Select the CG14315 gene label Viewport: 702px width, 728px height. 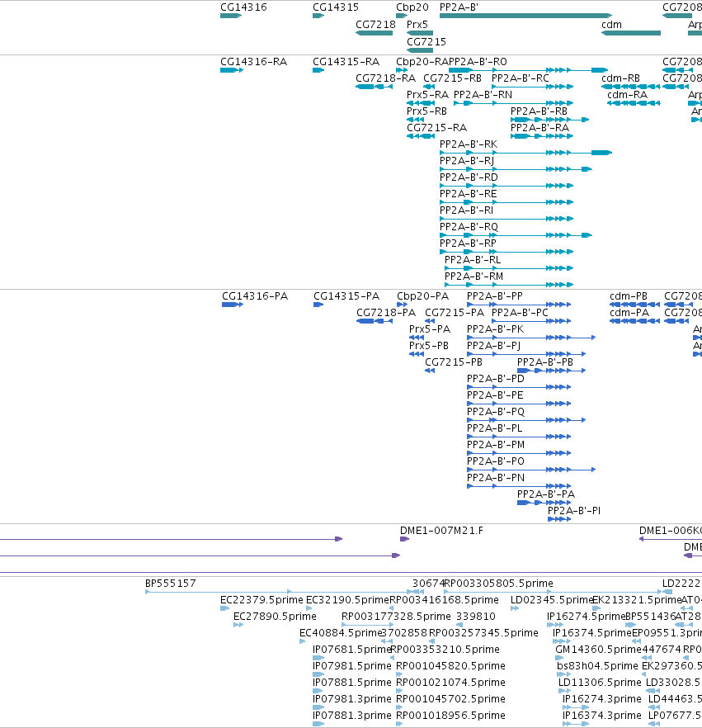coord(336,7)
